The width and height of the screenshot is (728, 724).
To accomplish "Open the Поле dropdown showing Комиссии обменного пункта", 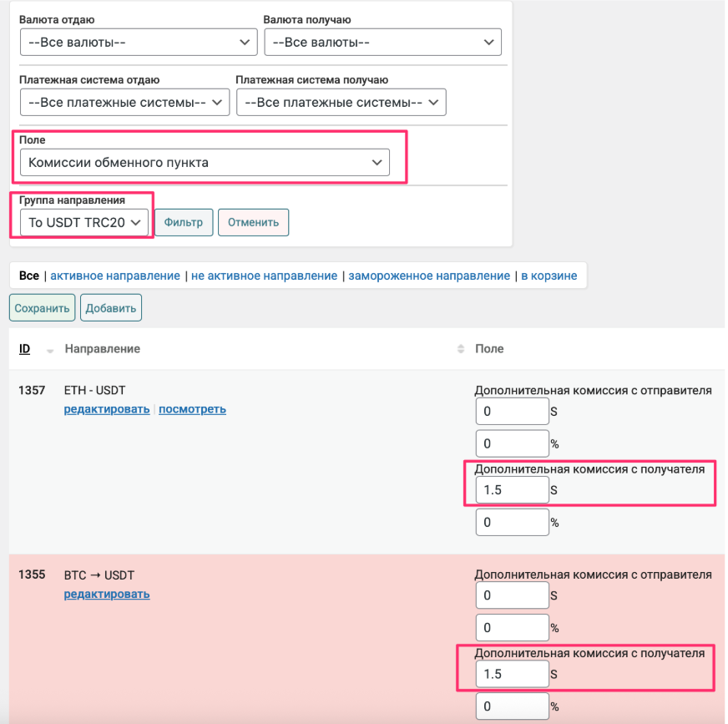I will (x=204, y=162).
